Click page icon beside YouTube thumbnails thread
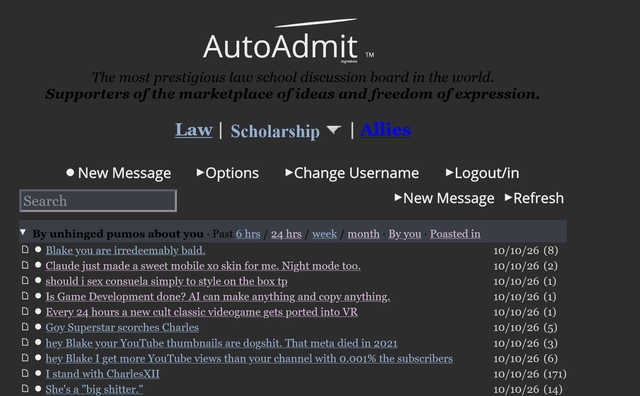Image resolution: width=640 pixels, height=396 pixels. pyautogui.click(x=25, y=342)
